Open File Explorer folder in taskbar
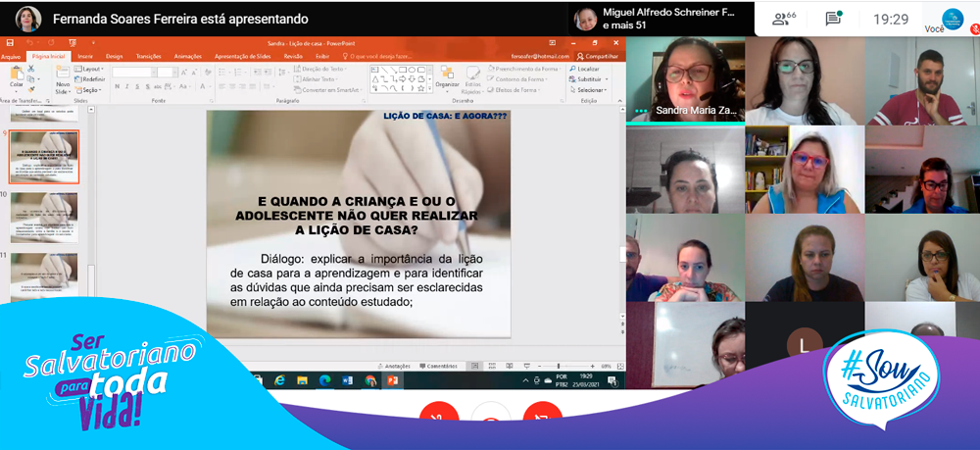 302,380
